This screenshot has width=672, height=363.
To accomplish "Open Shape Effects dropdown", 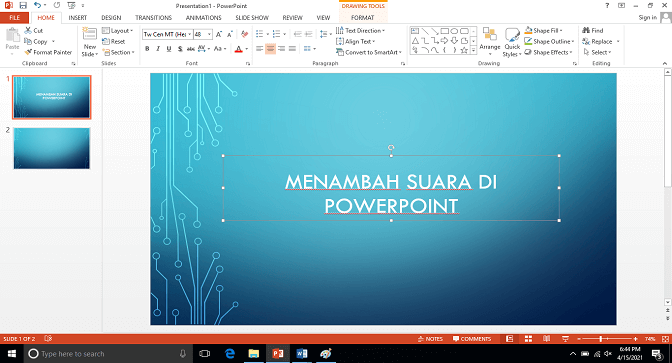I will [549, 52].
